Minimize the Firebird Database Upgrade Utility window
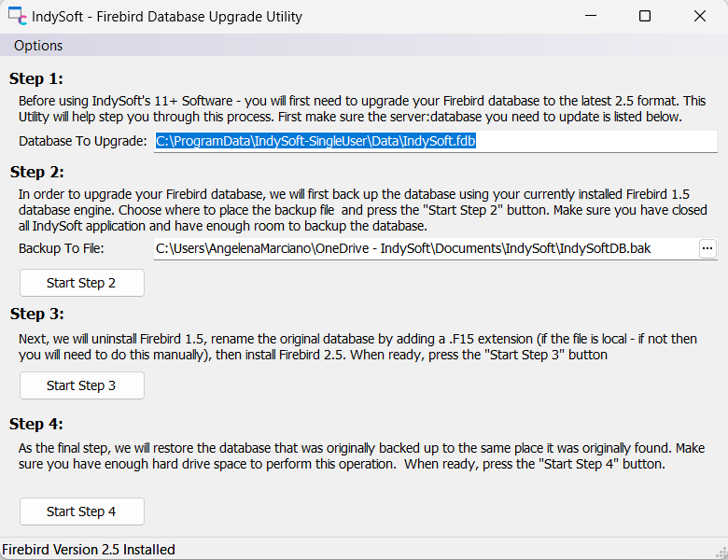The image size is (728, 560). click(590, 17)
